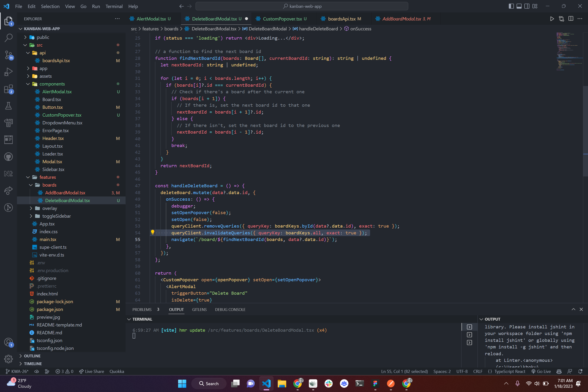Open the GitHub view in activity bar
The height and width of the screenshot is (392, 588).
(x=8, y=157)
